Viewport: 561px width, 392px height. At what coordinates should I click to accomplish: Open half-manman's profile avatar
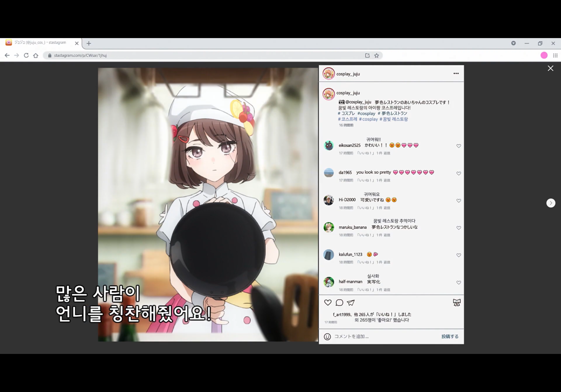coord(329,282)
